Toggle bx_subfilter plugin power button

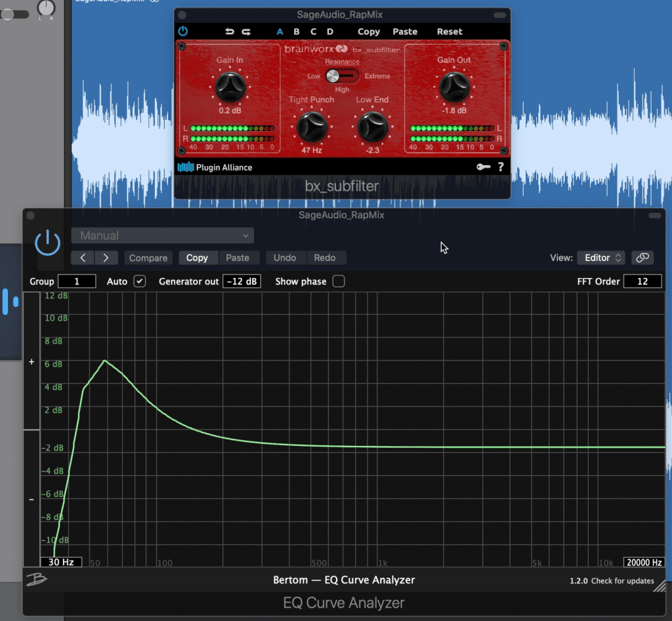pyautogui.click(x=183, y=31)
